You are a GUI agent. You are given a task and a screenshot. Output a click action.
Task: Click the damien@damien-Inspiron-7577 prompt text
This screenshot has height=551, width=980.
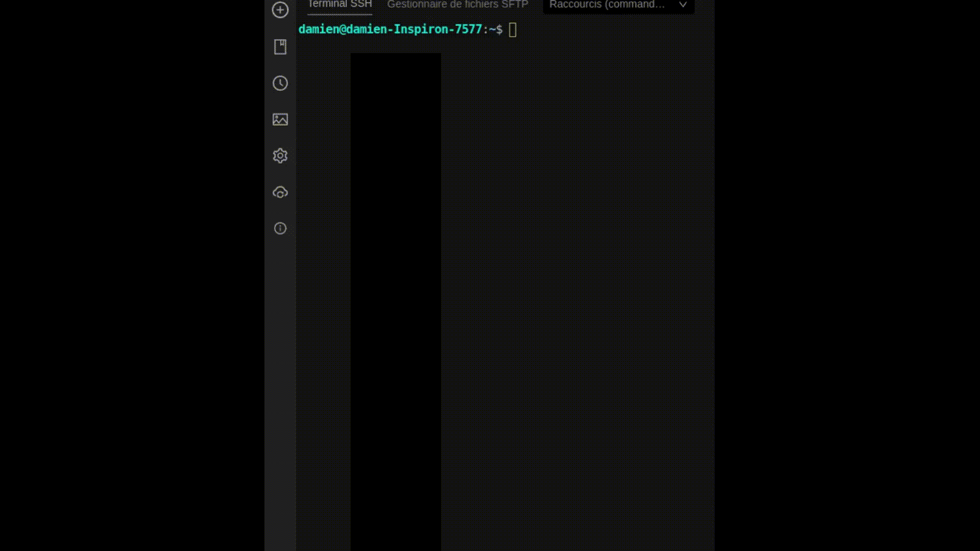[390, 30]
